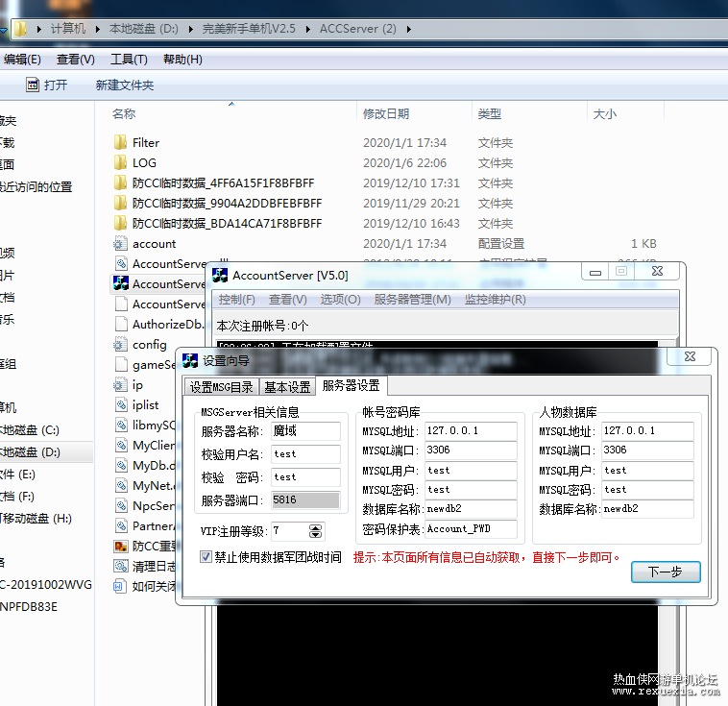728x706 pixels.
Task: Open the Filter folder icon
Action: point(120,142)
